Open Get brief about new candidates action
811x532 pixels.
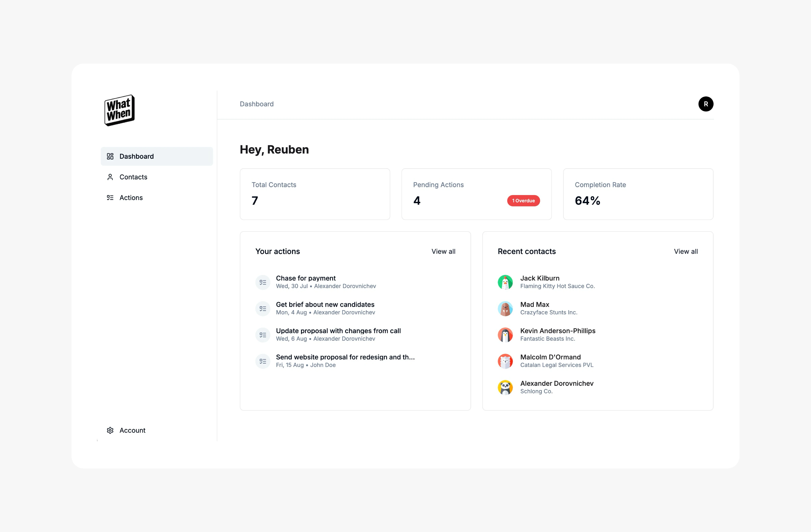click(x=325, y=305)
